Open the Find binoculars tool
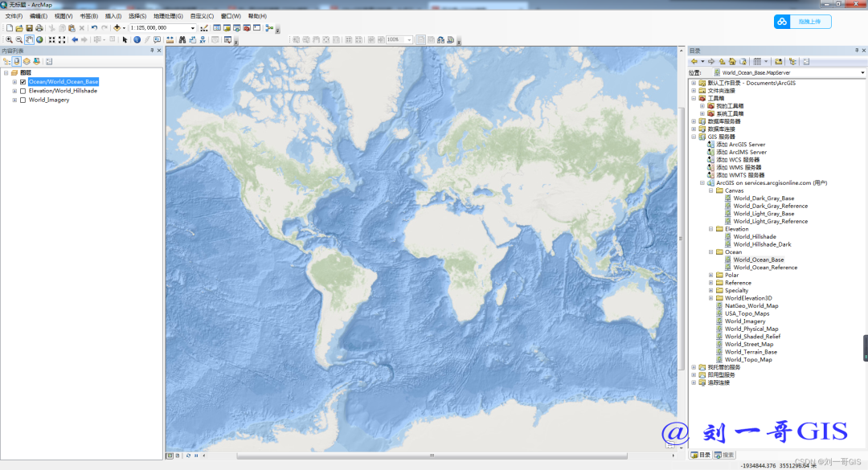Screen dimensions: 868x470 coord(182,40)
